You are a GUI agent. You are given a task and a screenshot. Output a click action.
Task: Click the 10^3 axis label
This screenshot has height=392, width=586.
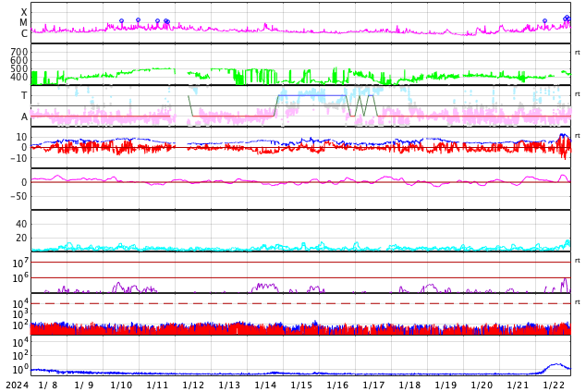20,314
